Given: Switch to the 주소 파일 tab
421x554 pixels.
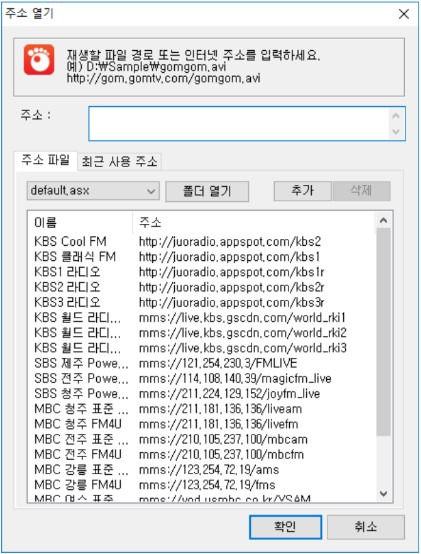Looking at the screenshot, I should 46,160.
